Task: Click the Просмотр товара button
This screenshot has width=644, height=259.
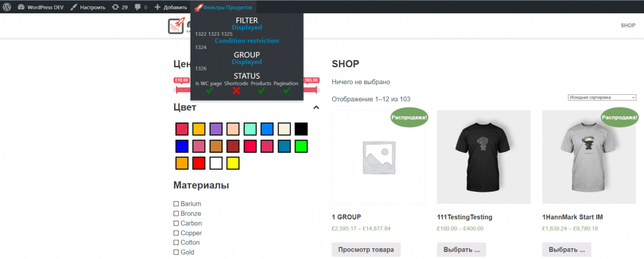Action: (366, 250)
